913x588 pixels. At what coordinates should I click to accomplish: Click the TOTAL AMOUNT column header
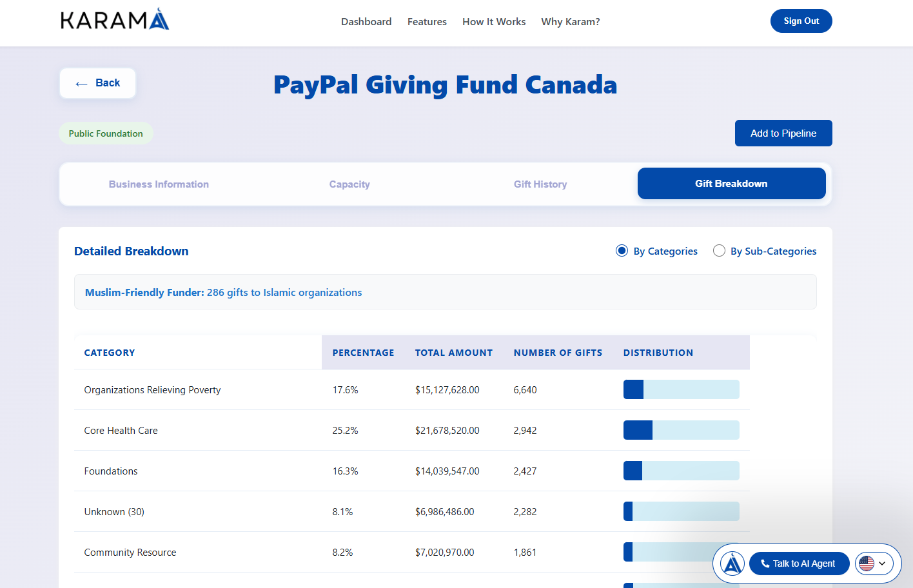454,353
